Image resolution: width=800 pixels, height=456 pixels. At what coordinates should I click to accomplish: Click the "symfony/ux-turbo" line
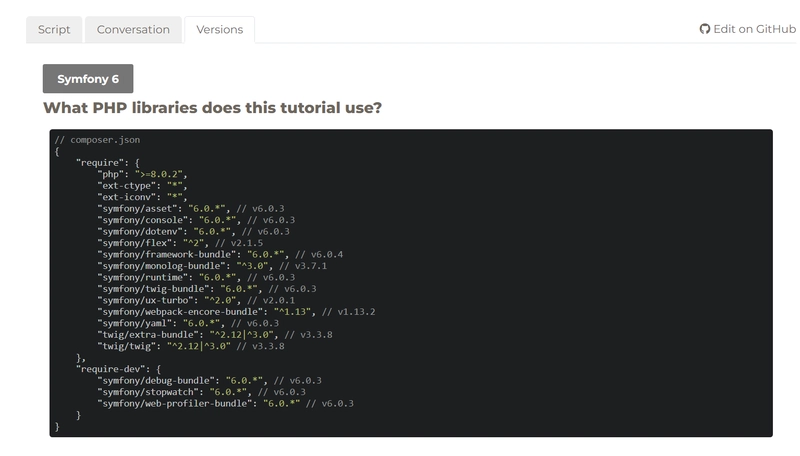click(x=196, y=300)
